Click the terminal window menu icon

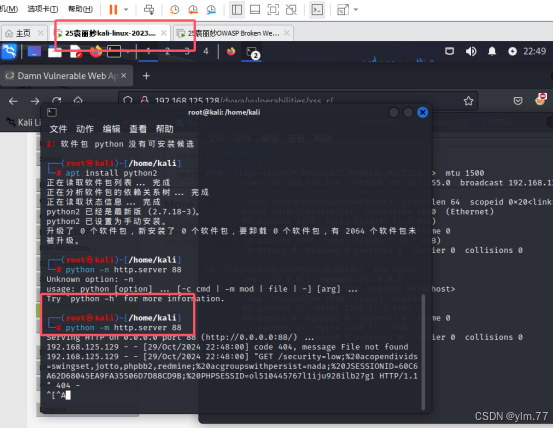coord(52,112)
